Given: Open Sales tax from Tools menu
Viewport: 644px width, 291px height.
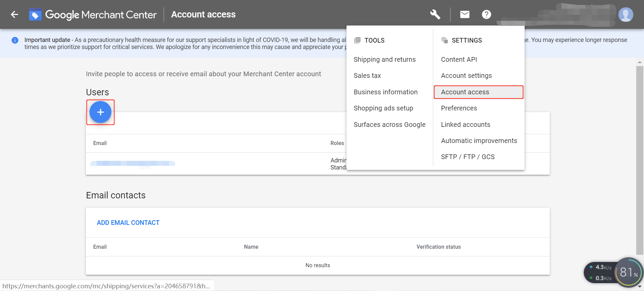Looking at the screenshot, I should tap(367, 76).
